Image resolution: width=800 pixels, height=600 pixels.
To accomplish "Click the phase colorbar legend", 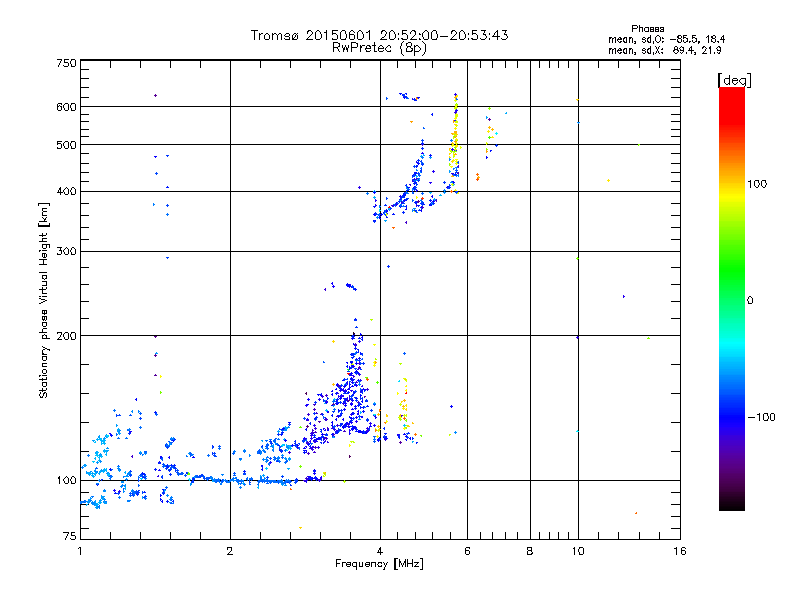I will click(732, 298).
